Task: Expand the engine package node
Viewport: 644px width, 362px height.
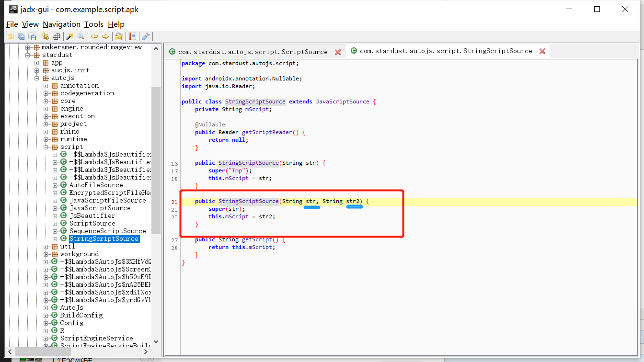Action: coord(46,109)
